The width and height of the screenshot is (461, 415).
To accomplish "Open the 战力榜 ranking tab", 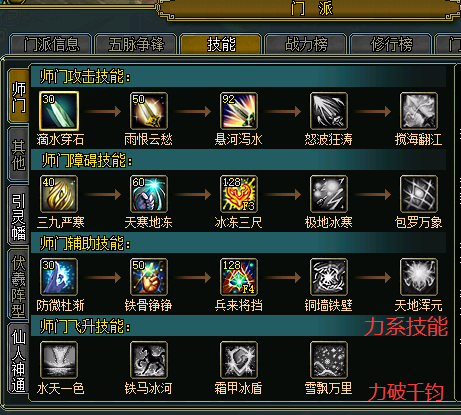I will (x=306, y=44).
